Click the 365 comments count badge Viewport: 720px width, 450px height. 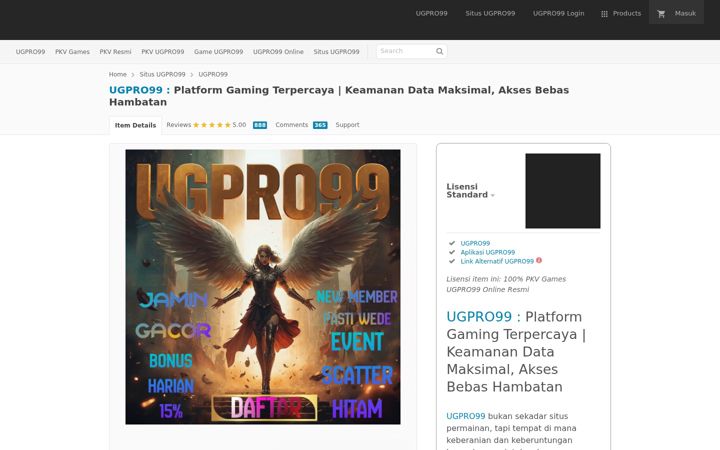click(x=320, y=125)
